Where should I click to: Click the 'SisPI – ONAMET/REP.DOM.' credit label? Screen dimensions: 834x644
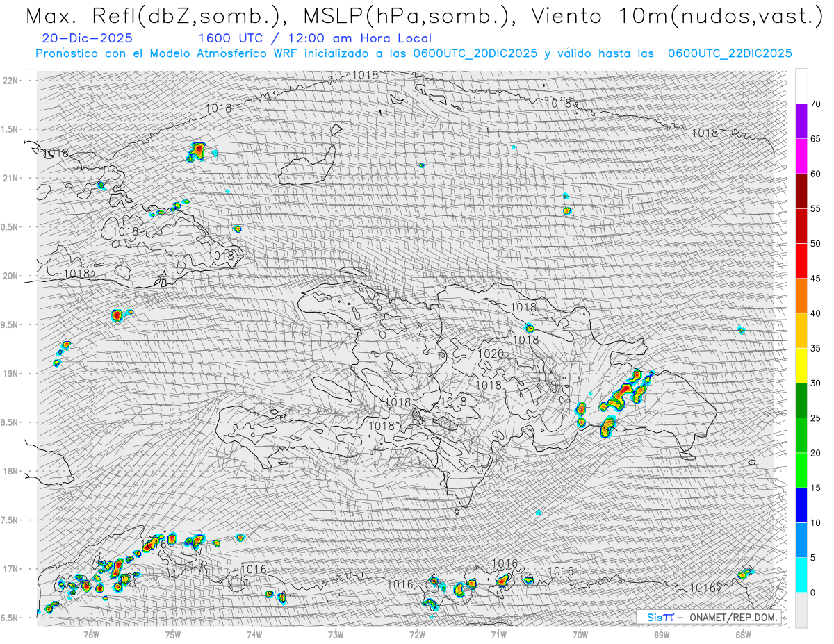712,617
